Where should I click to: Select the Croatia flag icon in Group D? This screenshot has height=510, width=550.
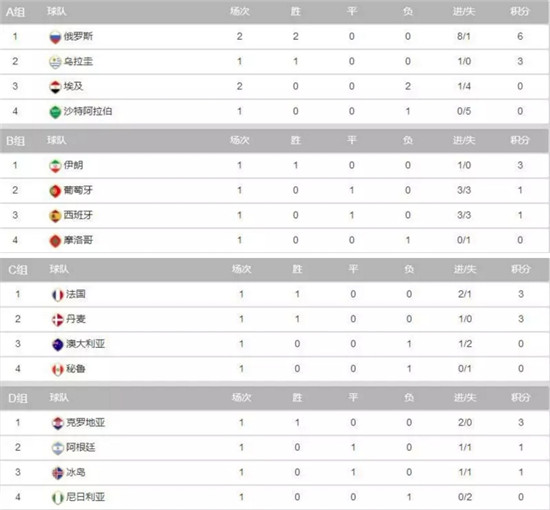[58, 423]
